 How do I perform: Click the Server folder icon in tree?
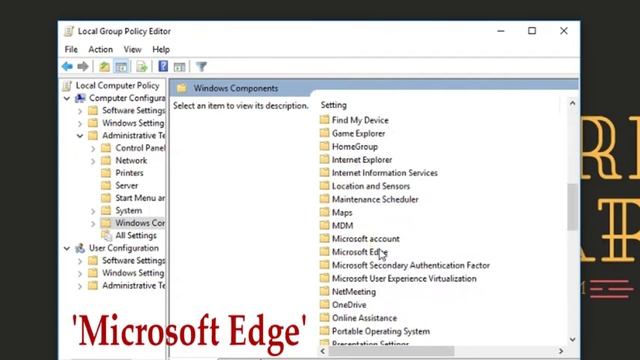(106, 186)
